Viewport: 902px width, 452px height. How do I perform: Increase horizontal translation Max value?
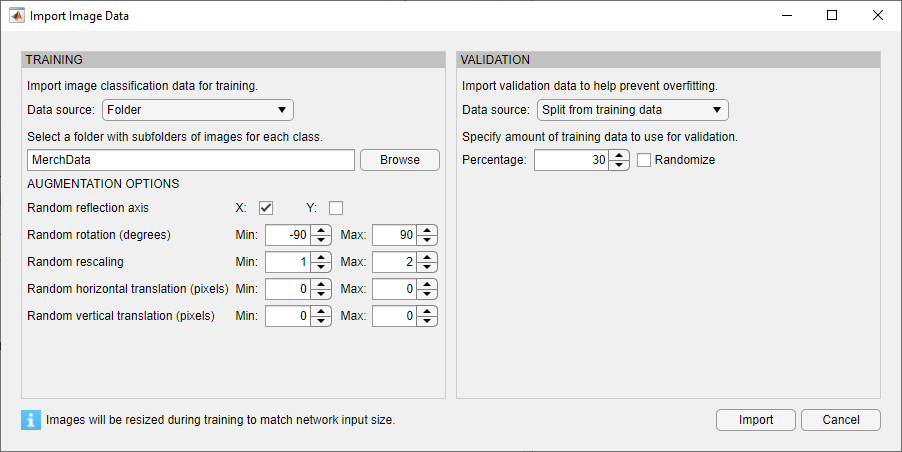[428, 284]
